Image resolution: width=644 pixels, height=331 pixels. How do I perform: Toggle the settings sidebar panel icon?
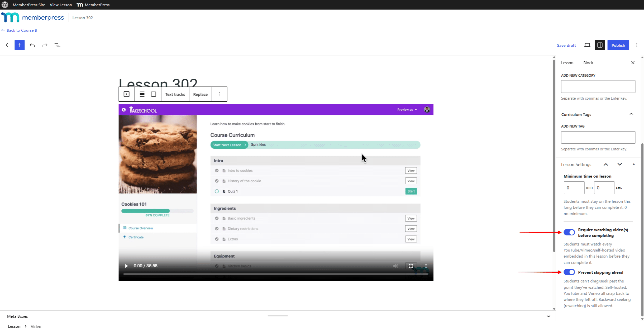pyautogui.click(x=600, y=45)
